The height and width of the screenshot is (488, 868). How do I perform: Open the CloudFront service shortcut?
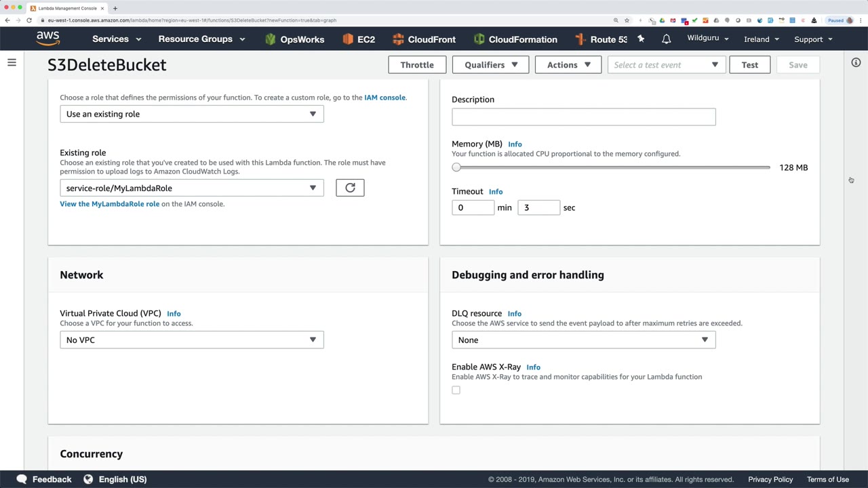point(424,39)
